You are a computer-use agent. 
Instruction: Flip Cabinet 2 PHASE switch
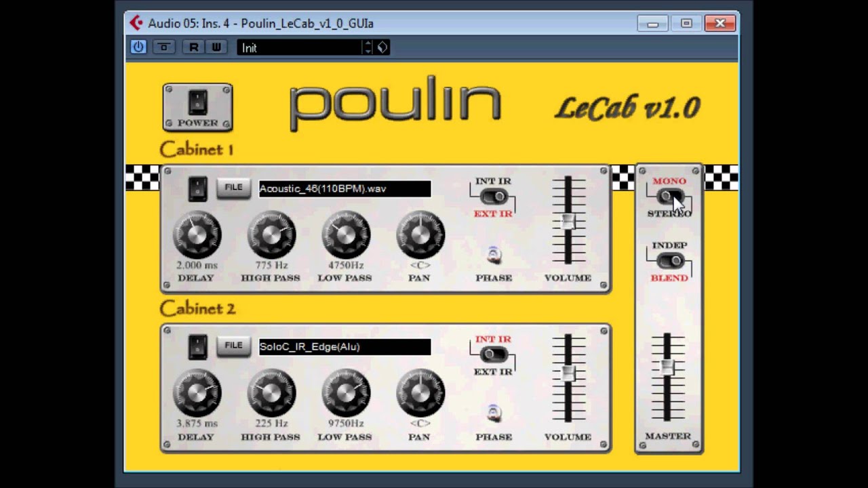pos(494,413)
